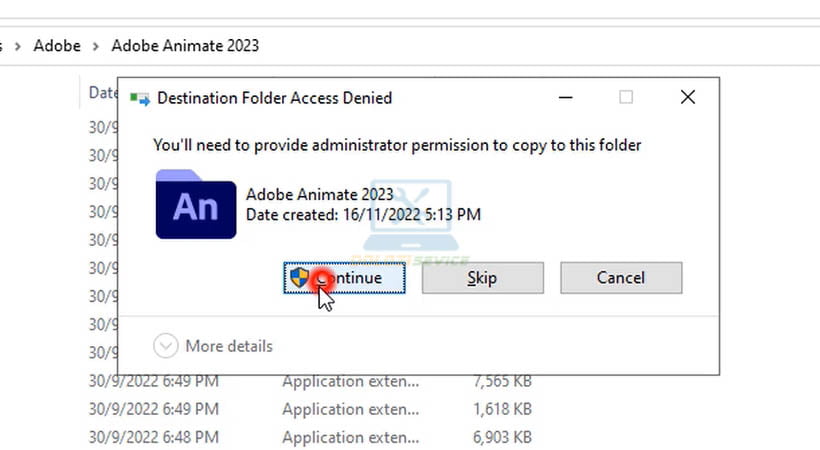Viewport: 820px width, 450px height.
Task: Click the administrator permission message text
Action: [397, 145]
